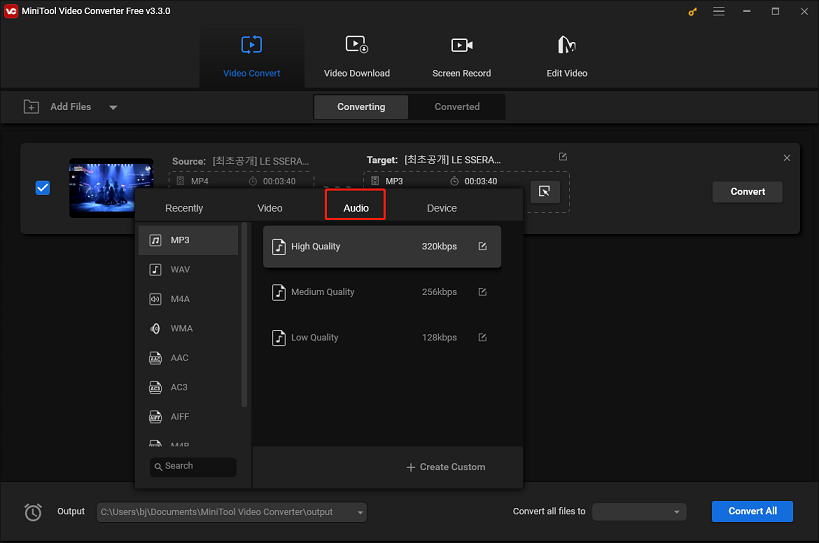Choose WAV format from the list
This screenshot has width=819, height=543.
tap(189, 269)
